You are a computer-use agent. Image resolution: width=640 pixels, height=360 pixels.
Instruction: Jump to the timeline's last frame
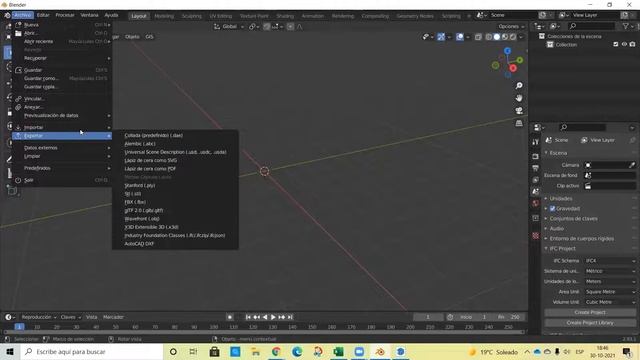coord(290,317)
